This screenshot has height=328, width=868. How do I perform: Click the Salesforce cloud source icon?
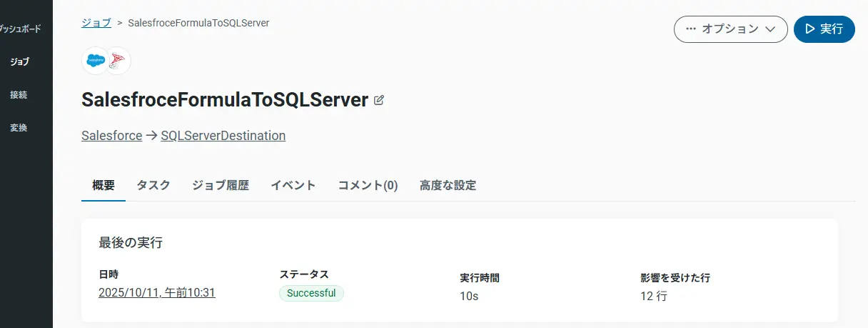tap(95, 61)
